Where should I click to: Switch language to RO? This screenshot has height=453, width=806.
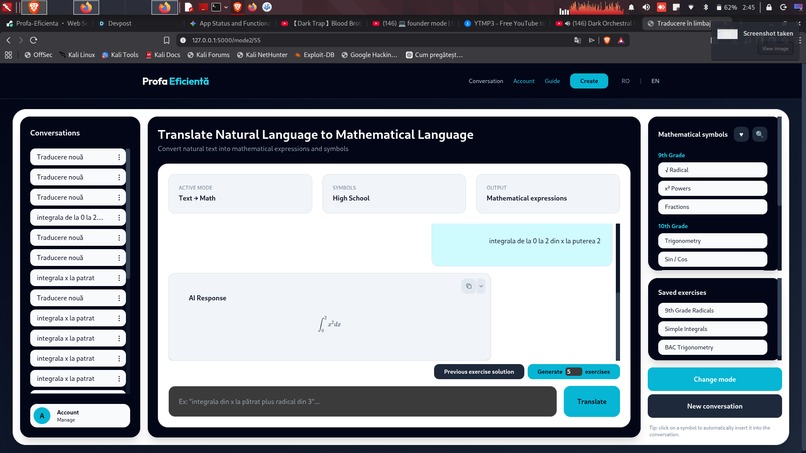coord(625,81)
